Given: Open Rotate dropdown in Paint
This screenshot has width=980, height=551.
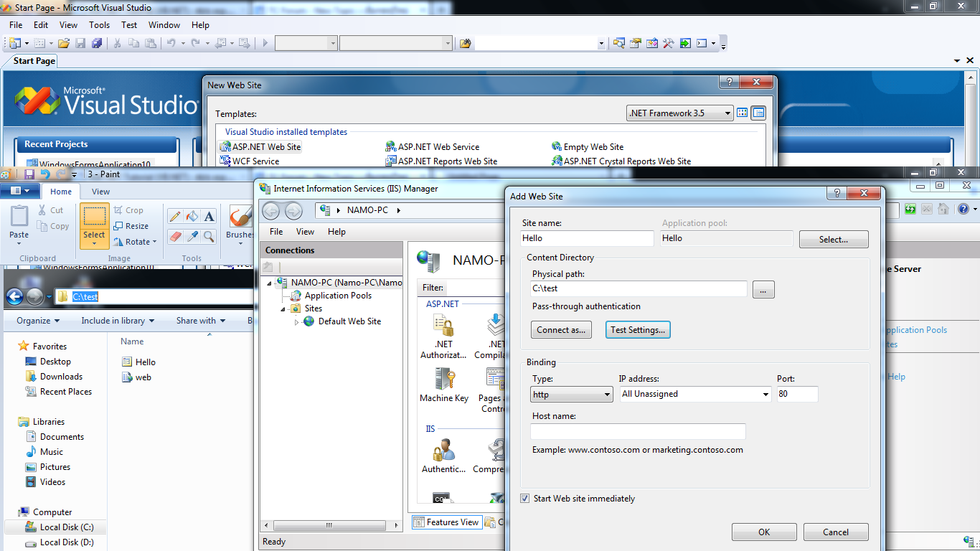Looking at the screenshot, I should [134, 242].
